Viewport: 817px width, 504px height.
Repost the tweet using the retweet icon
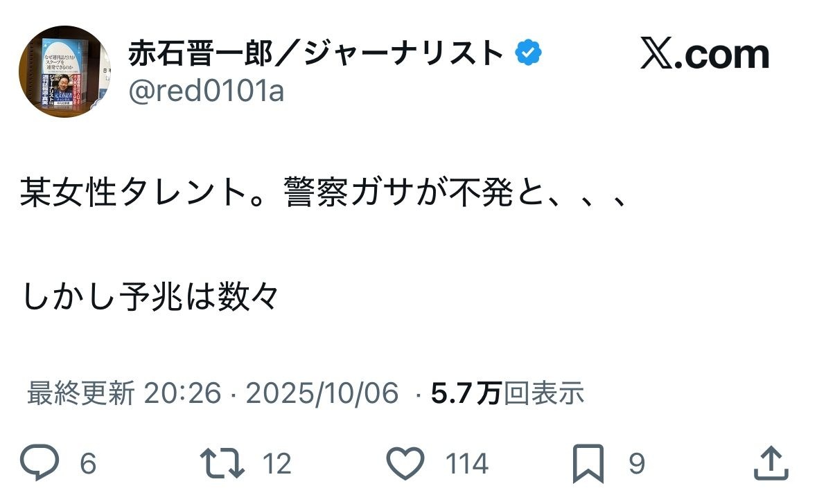(x=221, y=463)
